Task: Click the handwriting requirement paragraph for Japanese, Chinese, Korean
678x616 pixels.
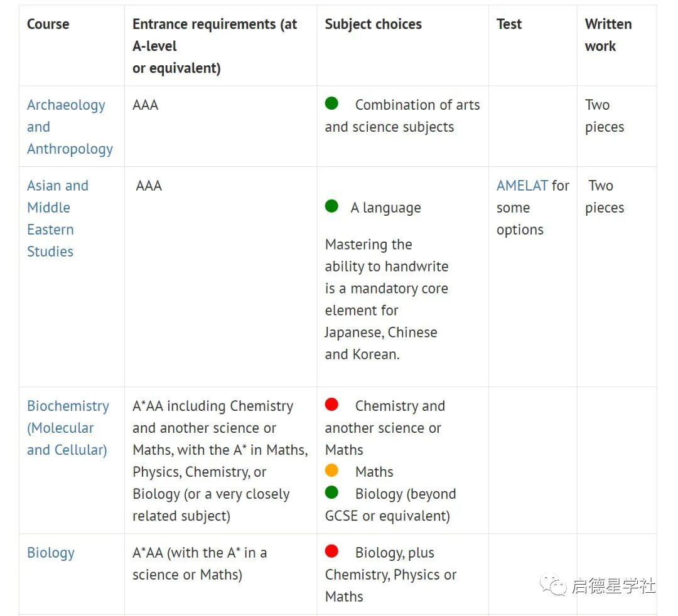Action: tap(386, 299)
